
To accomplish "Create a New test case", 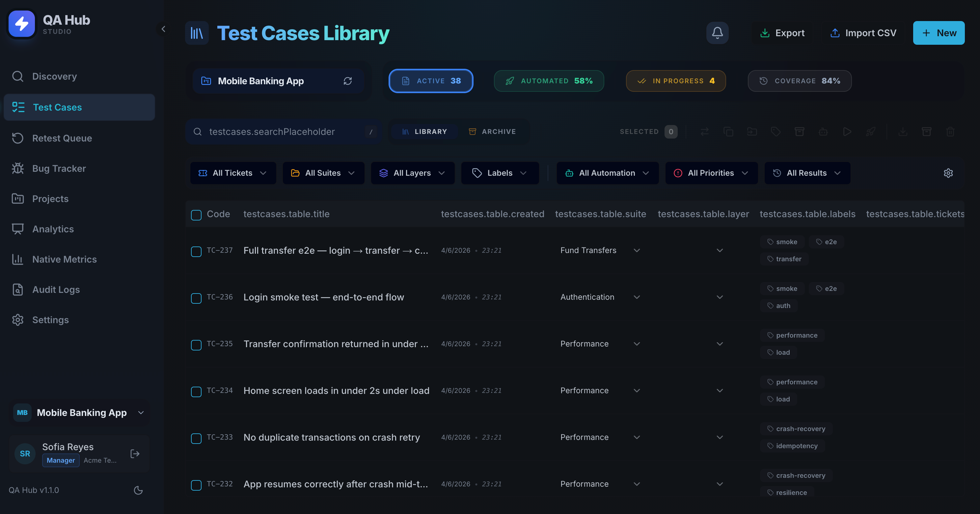I will (x=939, y=33).
